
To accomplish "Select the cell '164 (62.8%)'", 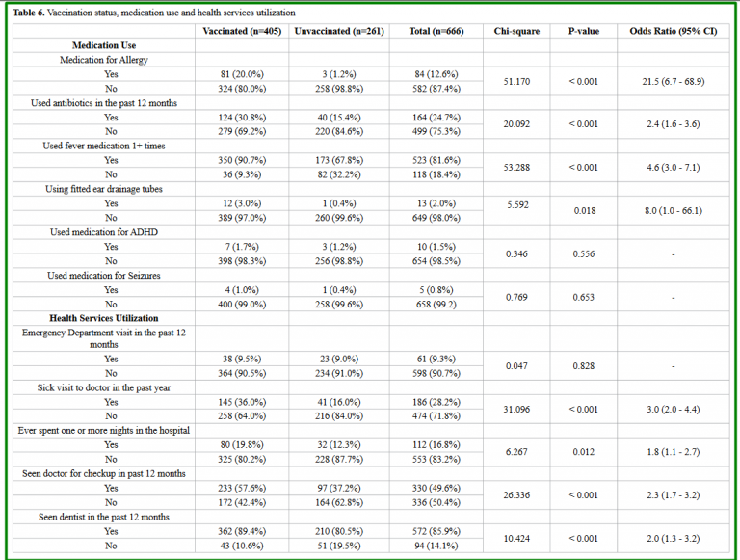I will 339,502.
